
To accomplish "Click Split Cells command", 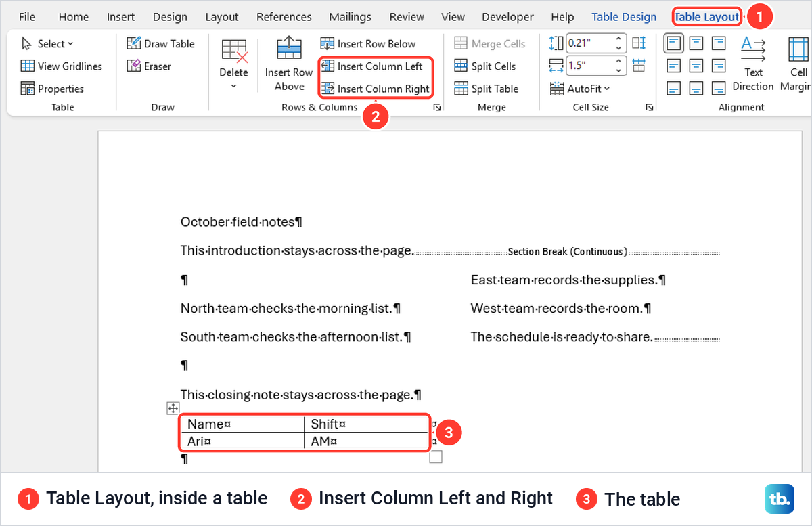I will [485, 66].
